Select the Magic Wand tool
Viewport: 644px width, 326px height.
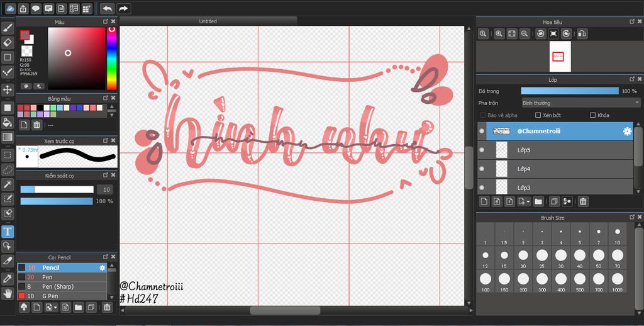[8, 184]
